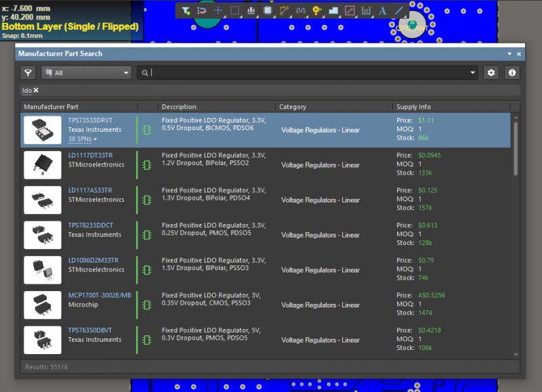542x392 pixels.
Task: Click GPS_ANT pad on PCB
Action: (x=412, y=26)
